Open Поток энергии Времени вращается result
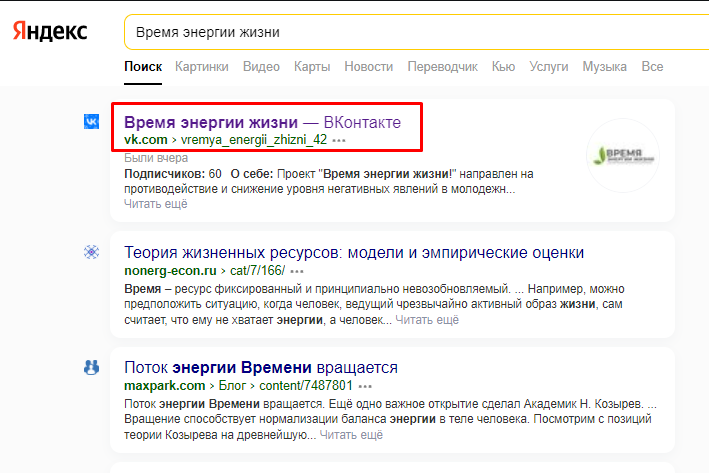This screenshot has width=709, height=473. [261, 368]
